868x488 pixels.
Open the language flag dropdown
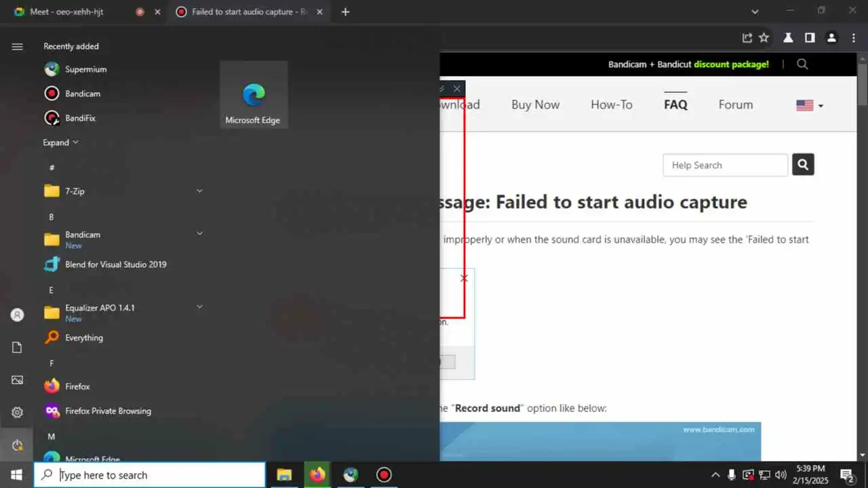point(810,105)
